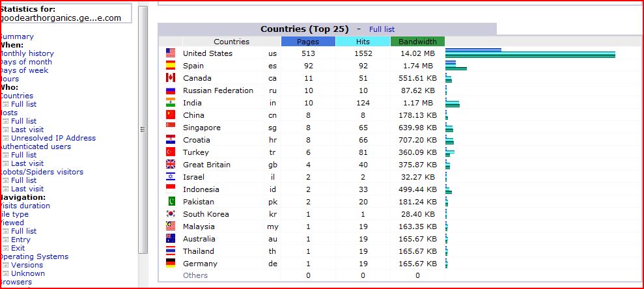Click the Malaysia flag icon
Screen dimensions: 644x289
171,227
